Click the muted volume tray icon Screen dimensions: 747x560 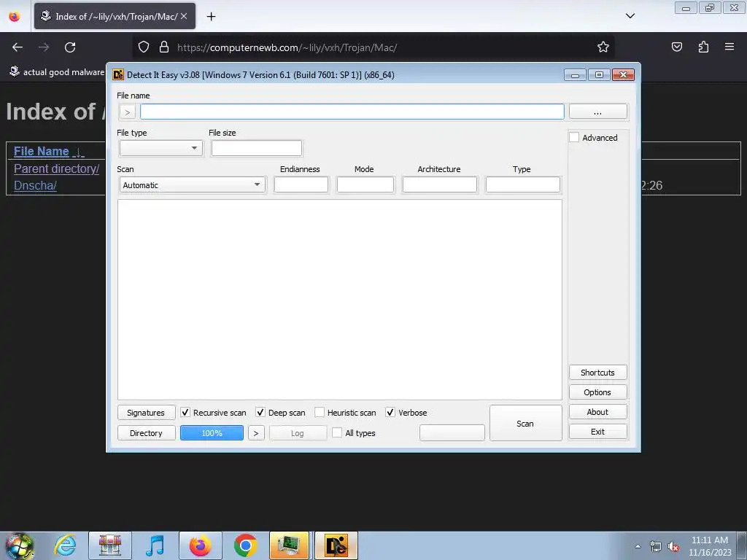pos(673,546)
